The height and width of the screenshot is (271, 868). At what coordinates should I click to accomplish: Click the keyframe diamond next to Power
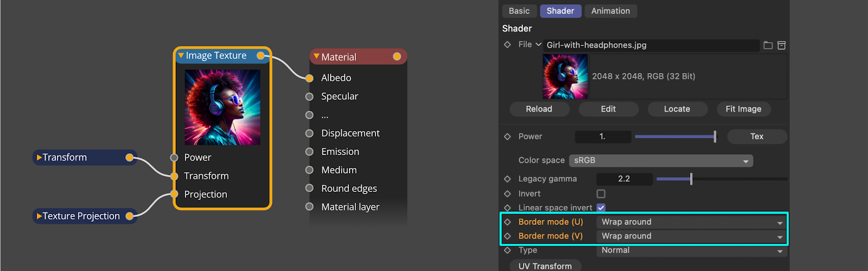[x=507, y=137]
